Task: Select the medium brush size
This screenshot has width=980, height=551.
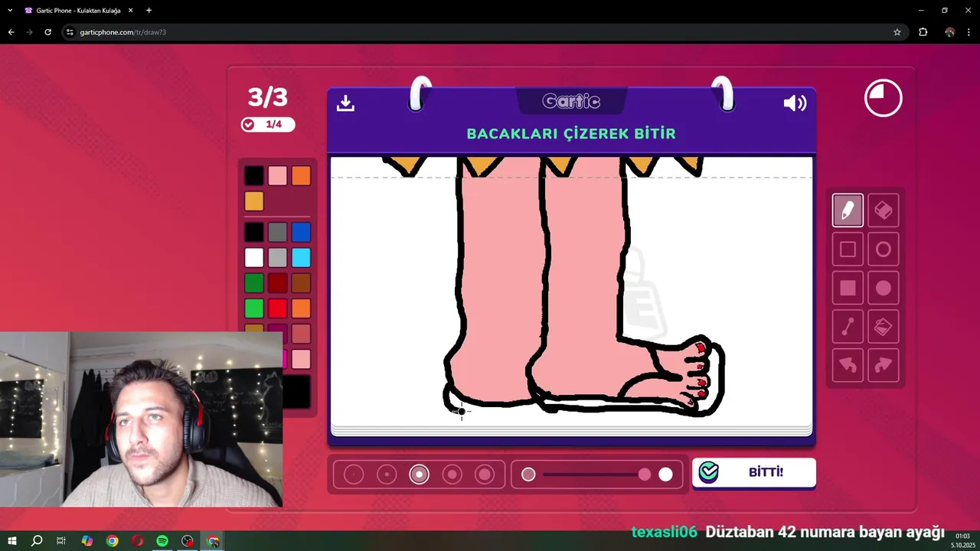Action: (x=420, y=474)
